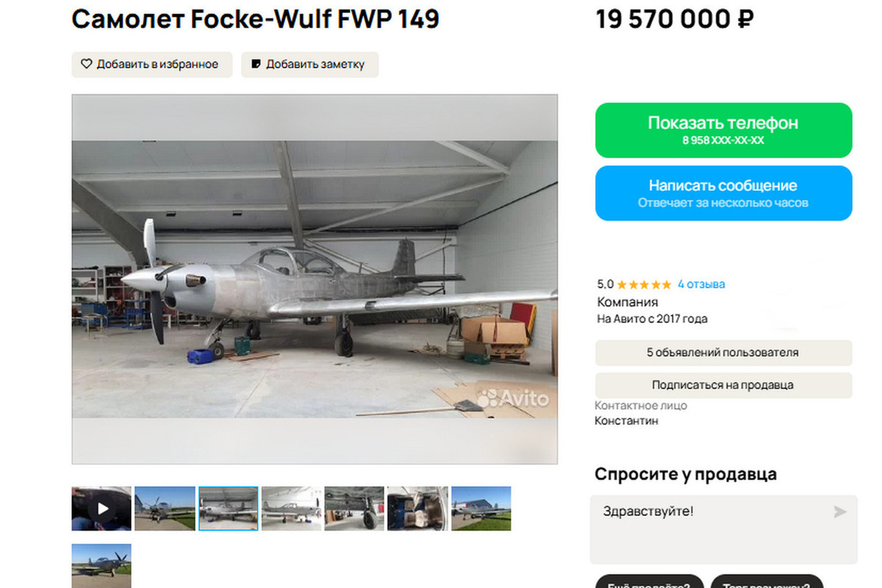Click the heart icon to add to favorites
The image size is (882, 588).
tap(86, 64)
